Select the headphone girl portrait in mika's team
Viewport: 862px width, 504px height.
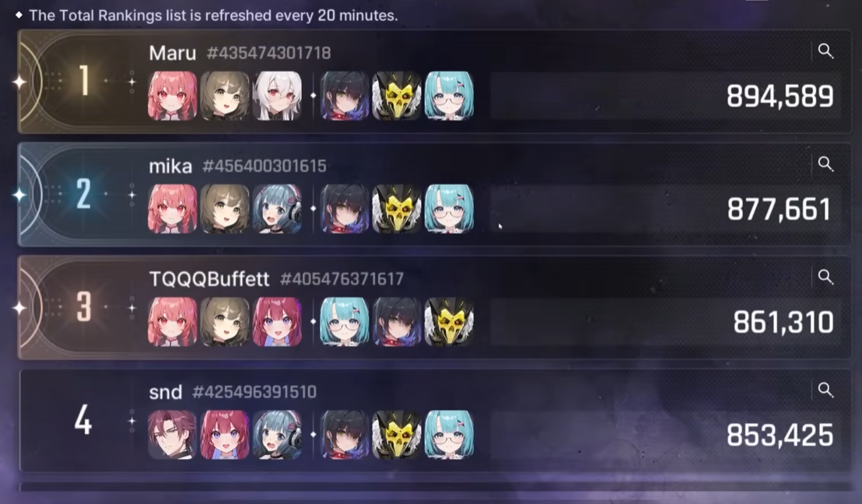point(276,209)
